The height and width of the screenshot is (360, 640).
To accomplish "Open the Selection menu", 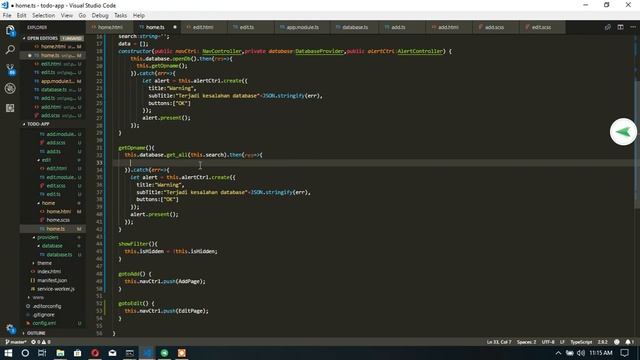I will point(44,16).
